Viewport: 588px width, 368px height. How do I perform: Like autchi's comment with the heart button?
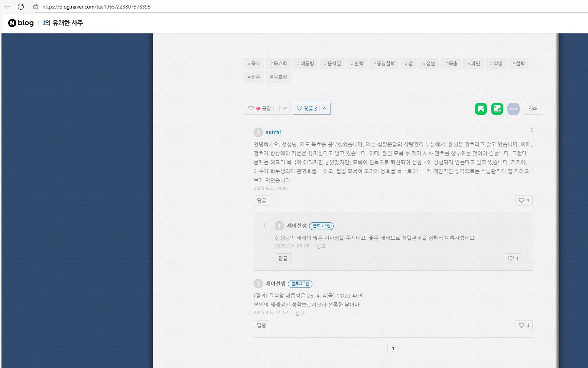click(x=524, y=200)
